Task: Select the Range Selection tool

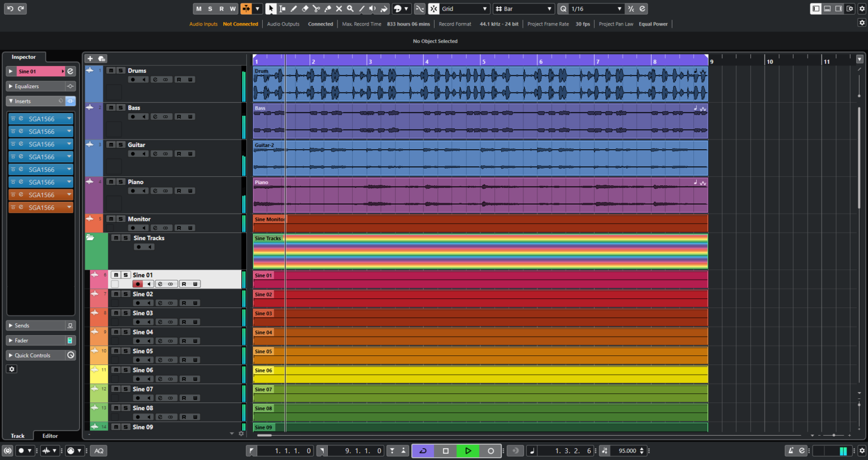Action: [283, 8]
